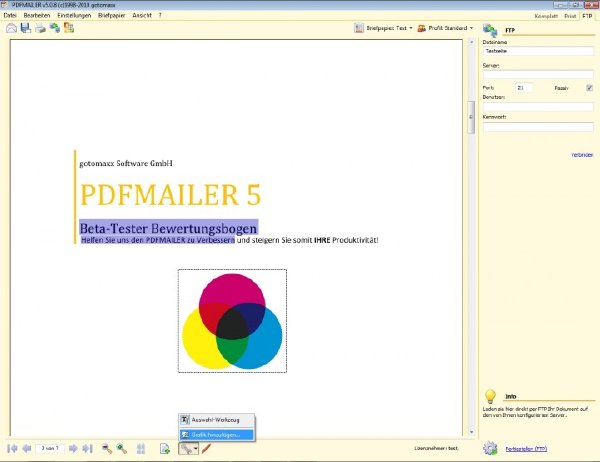Select the wrench tools button
Viewport: 600px width, 462px height.
[x=186, y=448]
